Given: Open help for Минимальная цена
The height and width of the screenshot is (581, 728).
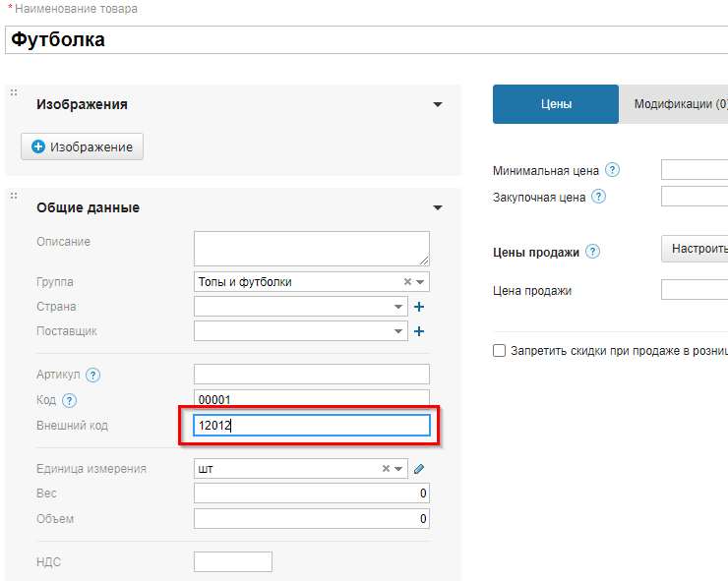Looking at the screenshot, I should (613, 170).
